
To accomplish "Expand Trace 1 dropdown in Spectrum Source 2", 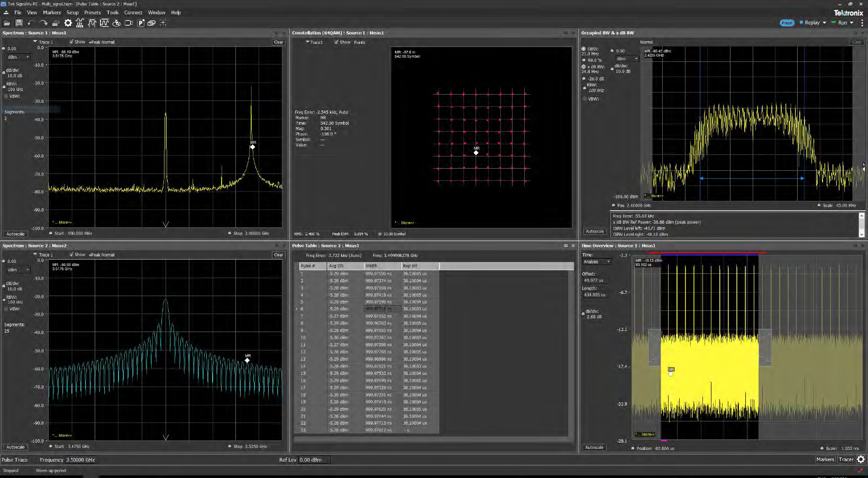I will [x=35, y=254].
